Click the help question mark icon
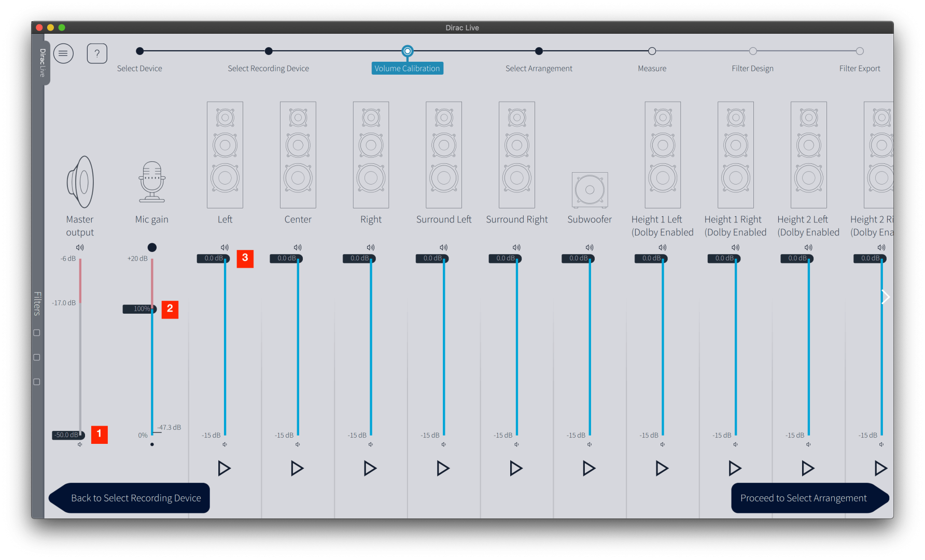The image size is (925, 560). pyautogui.click(x=97, y=53)
